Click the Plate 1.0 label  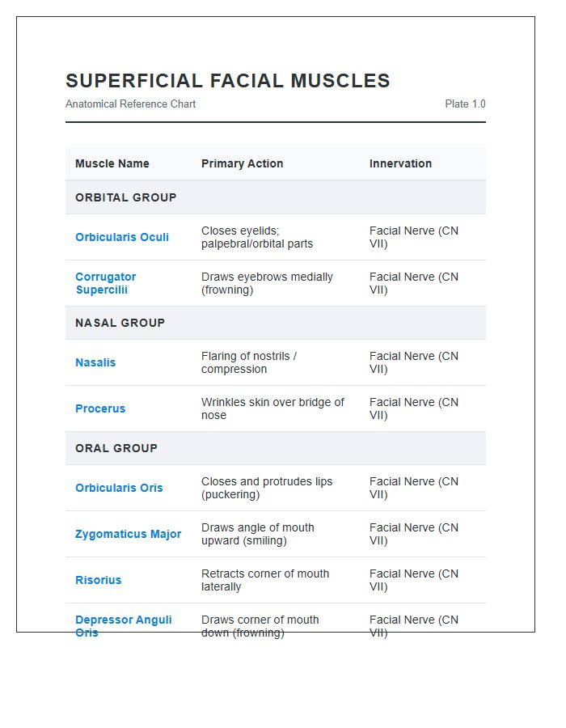465,104
